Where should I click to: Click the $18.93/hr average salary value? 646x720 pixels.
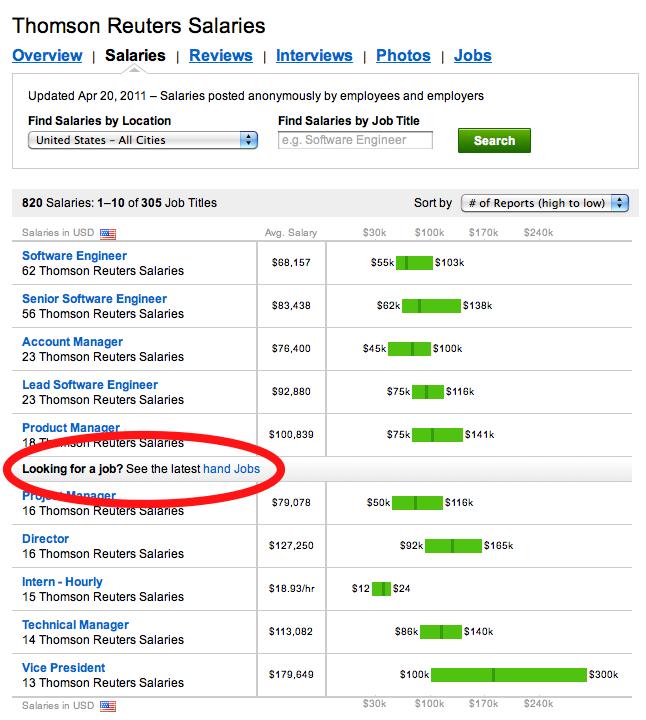292,589
